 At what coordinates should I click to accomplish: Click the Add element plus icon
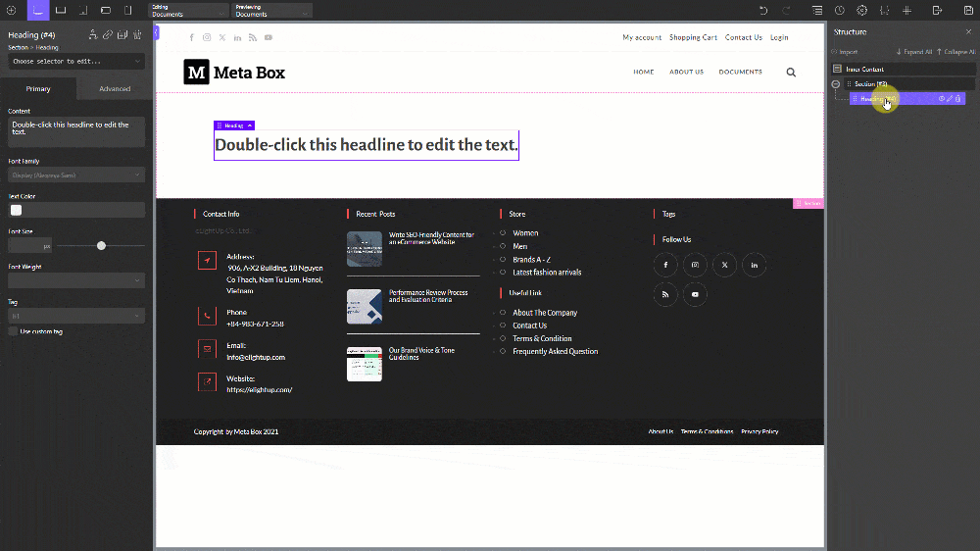click(10, 10)
